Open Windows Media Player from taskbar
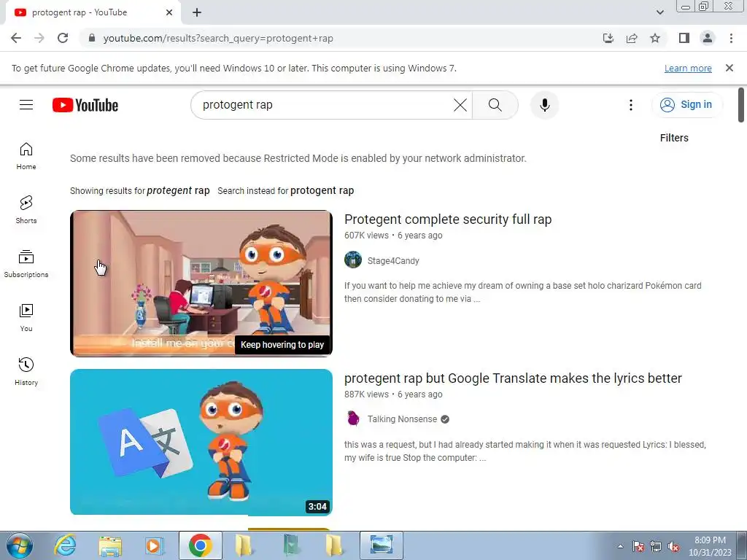The image size is (747, 560). tap(155, 545)
